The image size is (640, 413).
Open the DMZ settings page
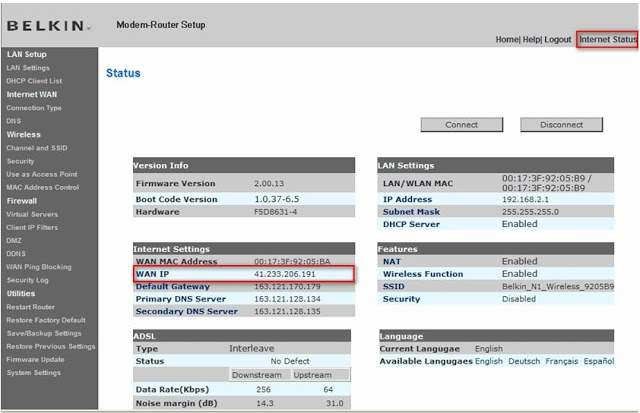point(15,240)
